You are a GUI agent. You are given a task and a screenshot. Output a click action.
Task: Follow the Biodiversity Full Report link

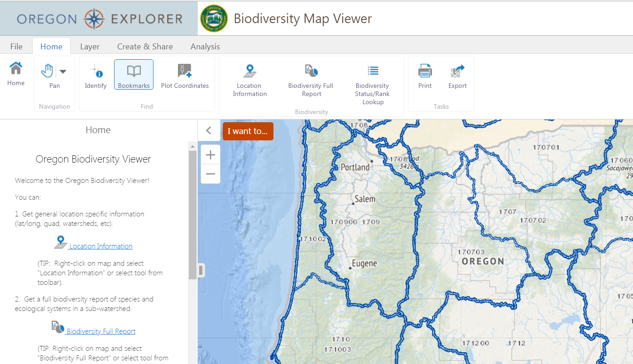101,331
